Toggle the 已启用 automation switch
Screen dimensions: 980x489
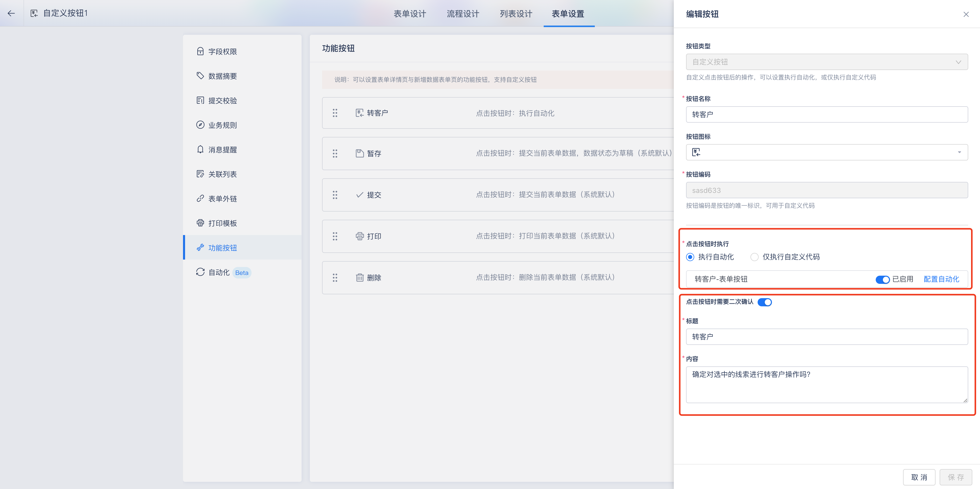[882, 280]
